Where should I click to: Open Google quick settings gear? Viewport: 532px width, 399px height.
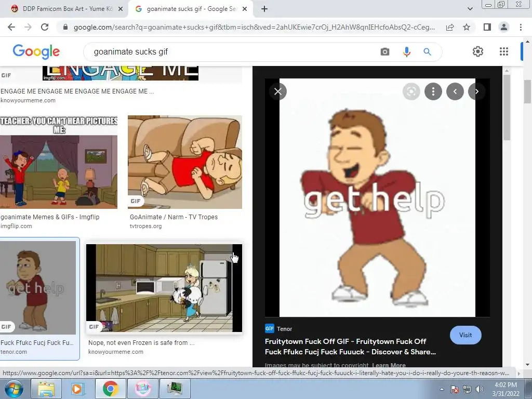pos(478,51)
